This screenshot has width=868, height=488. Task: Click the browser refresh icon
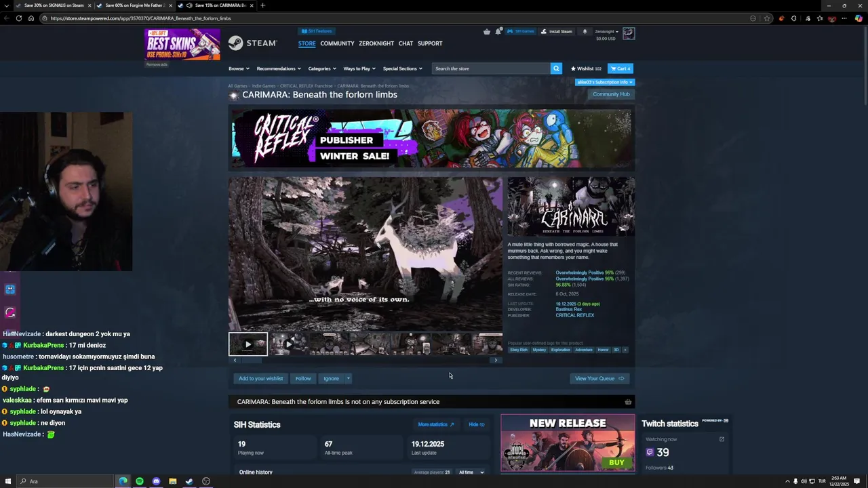[x=19, y=18]
